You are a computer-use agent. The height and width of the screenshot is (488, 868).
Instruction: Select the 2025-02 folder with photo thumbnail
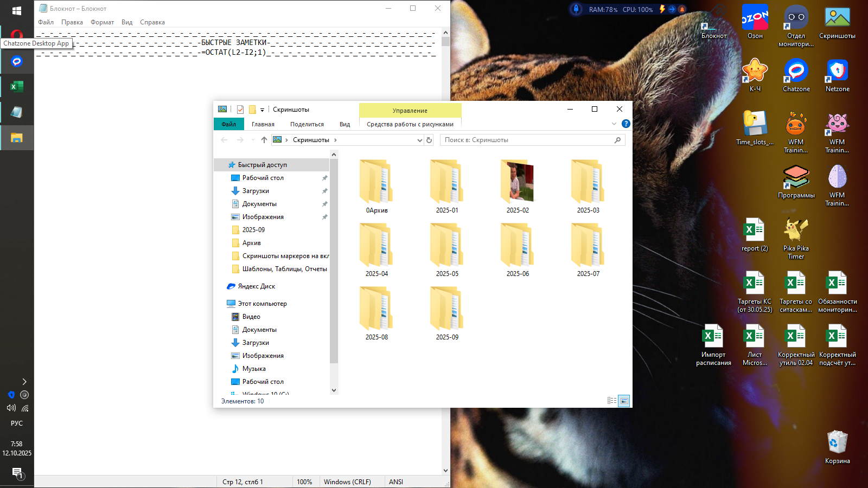click(x=518, y=187)
